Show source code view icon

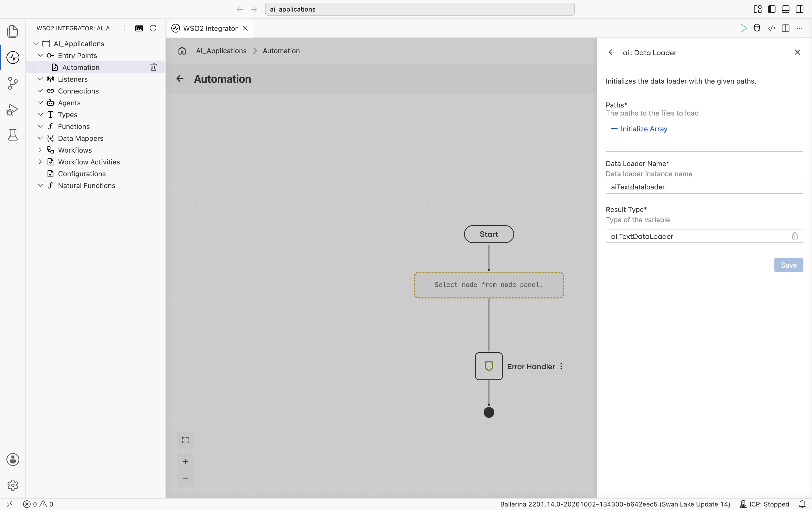[x=771, y=28]
